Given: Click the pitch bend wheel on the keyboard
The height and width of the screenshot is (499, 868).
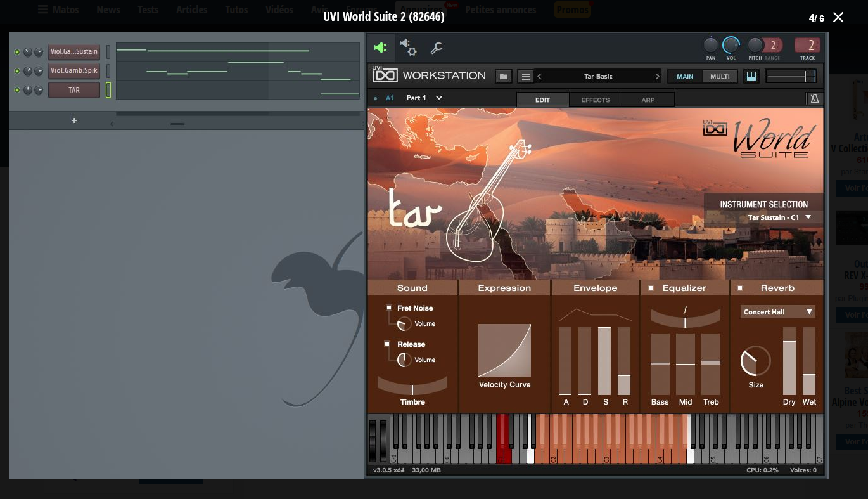Looking at the screenshot, I should [x=373, y=440].
